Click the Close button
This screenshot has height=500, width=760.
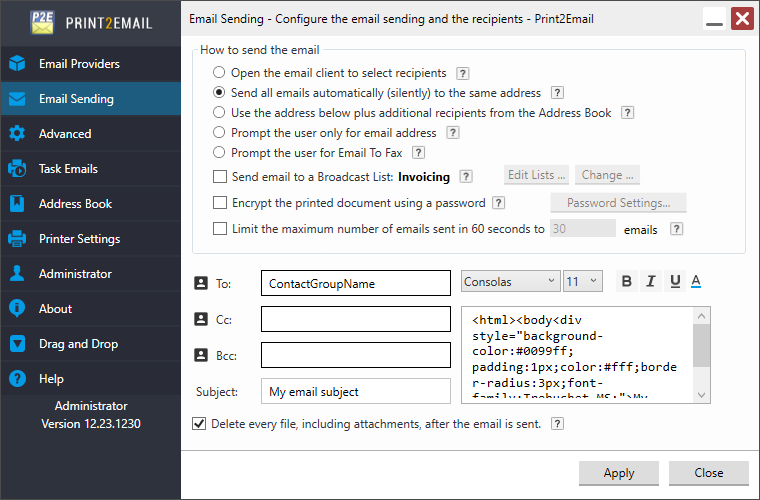tap(709, 473)
